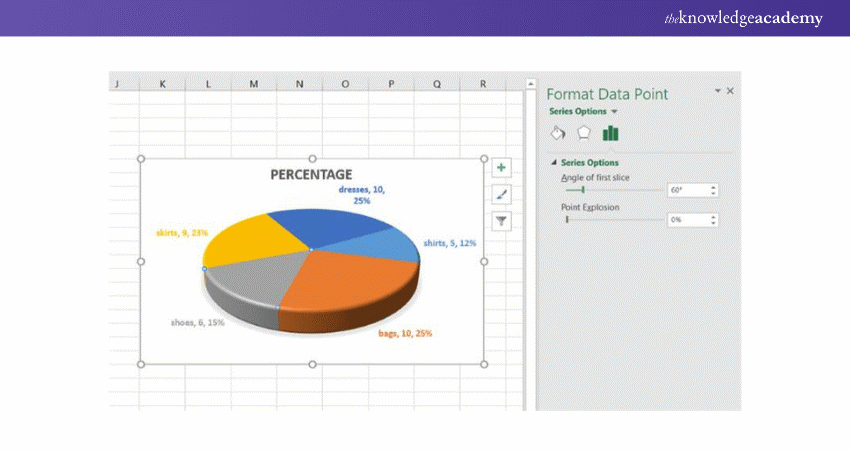
Task: Click the Angle of first slice value field
Action: [x=686, y=190]
